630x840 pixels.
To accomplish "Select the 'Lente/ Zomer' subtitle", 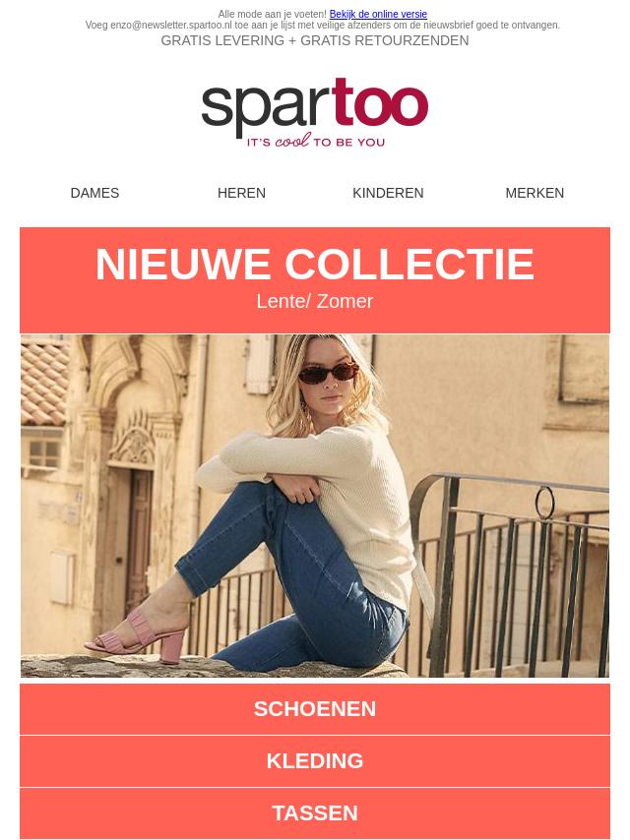I will [315, 301].
